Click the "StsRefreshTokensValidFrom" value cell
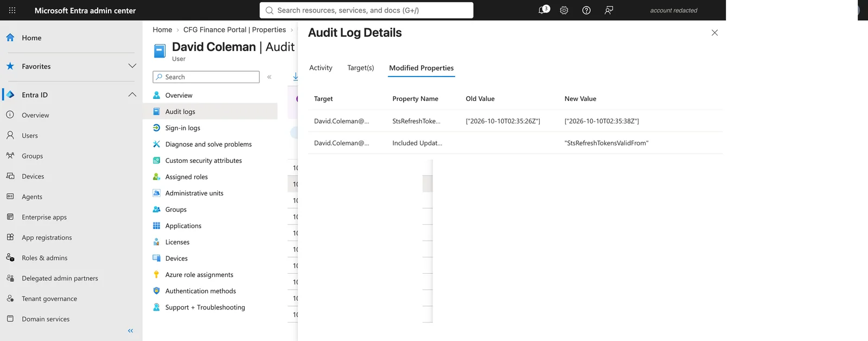The height and width of the screenshot is (341, 868). [607, 143]
